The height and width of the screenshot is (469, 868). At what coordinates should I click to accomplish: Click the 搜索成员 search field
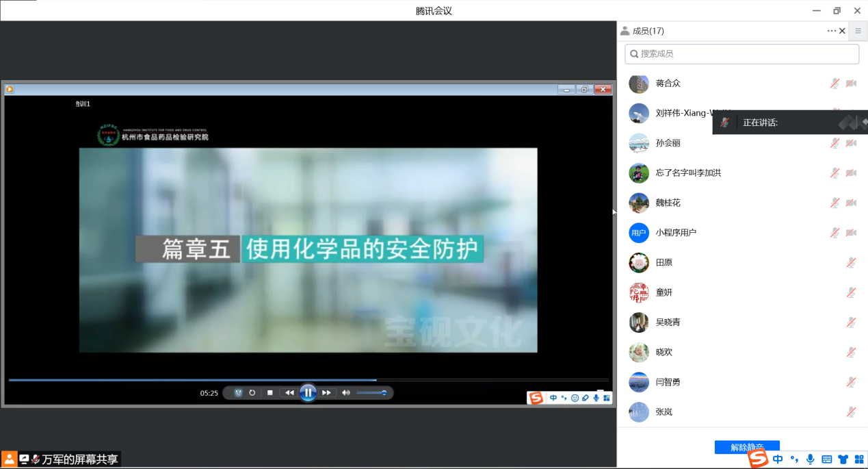tap(741, 54)
